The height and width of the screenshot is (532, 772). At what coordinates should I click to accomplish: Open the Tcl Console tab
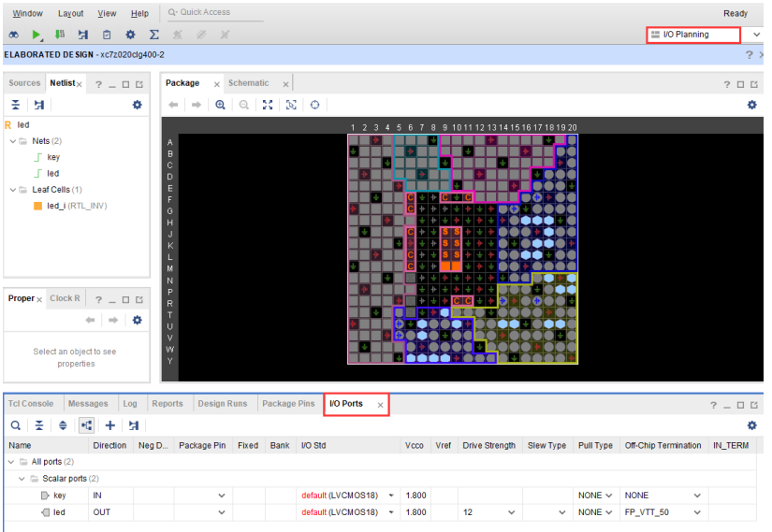pos(31,404)
